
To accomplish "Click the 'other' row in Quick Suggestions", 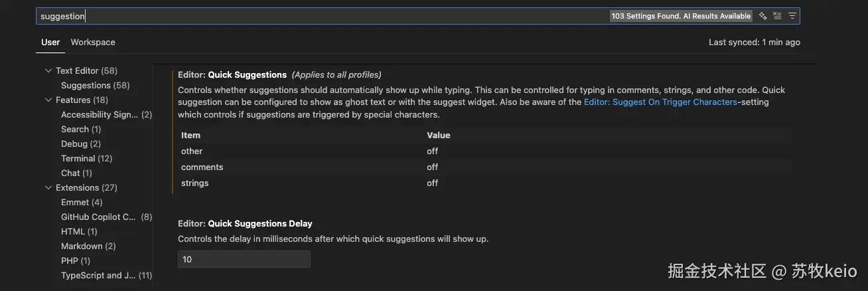I will pyautogui.click(x=192, y=151).
